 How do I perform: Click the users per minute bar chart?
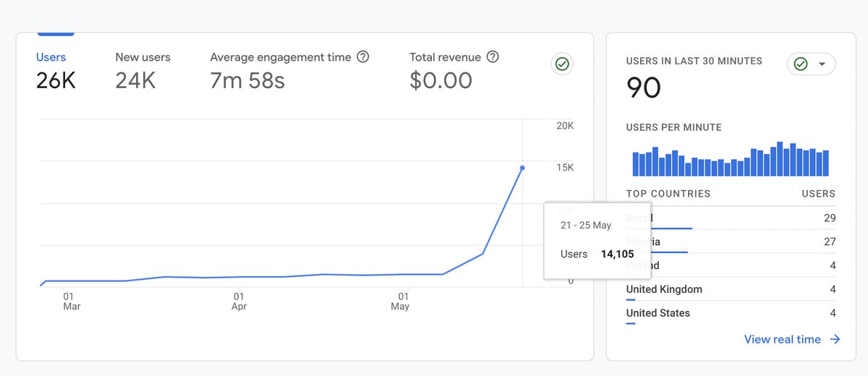tap(731, 161)
